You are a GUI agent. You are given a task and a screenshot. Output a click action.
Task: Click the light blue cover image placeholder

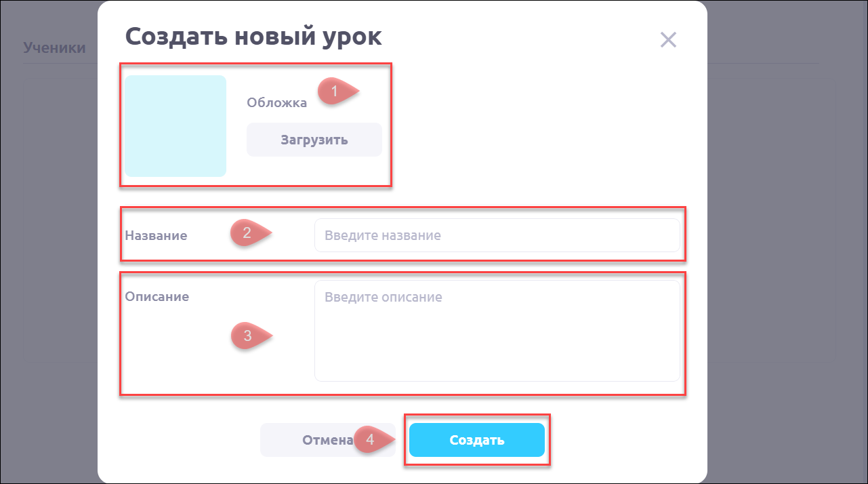tap(175, 126)
